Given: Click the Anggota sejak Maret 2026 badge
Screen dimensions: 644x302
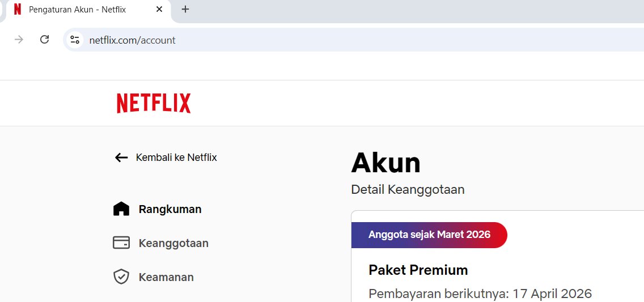Looking at the screenshot, I should (x=429, y=235).
